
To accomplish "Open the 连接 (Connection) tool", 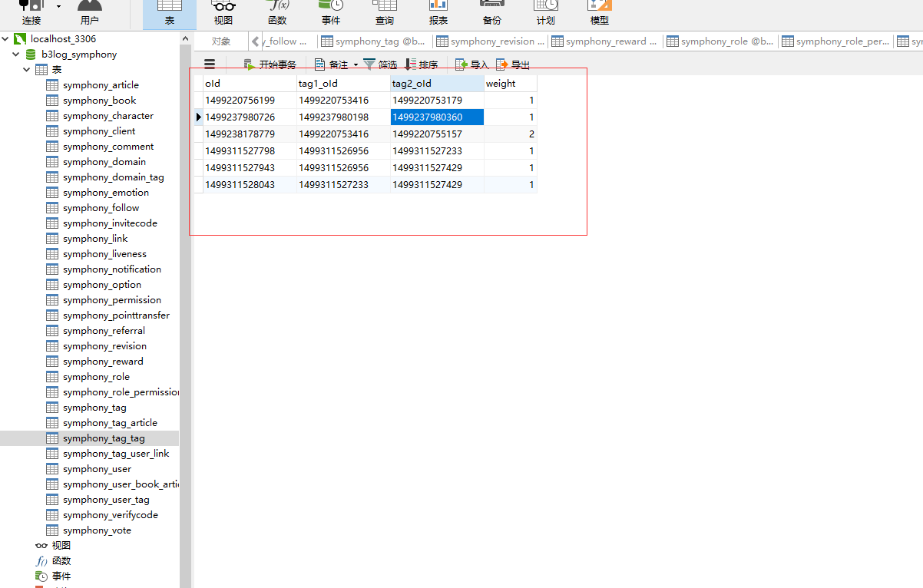I will [x=31, y=14].
